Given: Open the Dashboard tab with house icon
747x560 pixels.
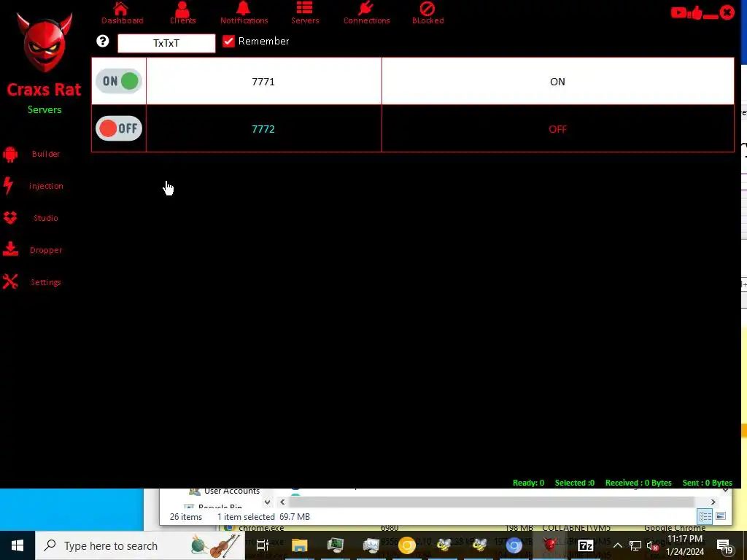Looking at the screenshot, I should 122,13.
